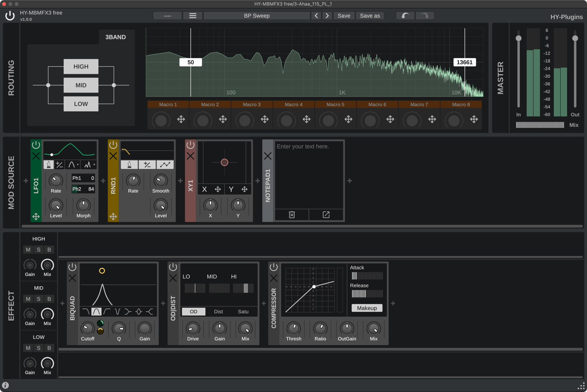This screenshot has height=392, width=587.
Task: Click the Save as button
Action: pos(370,16)
